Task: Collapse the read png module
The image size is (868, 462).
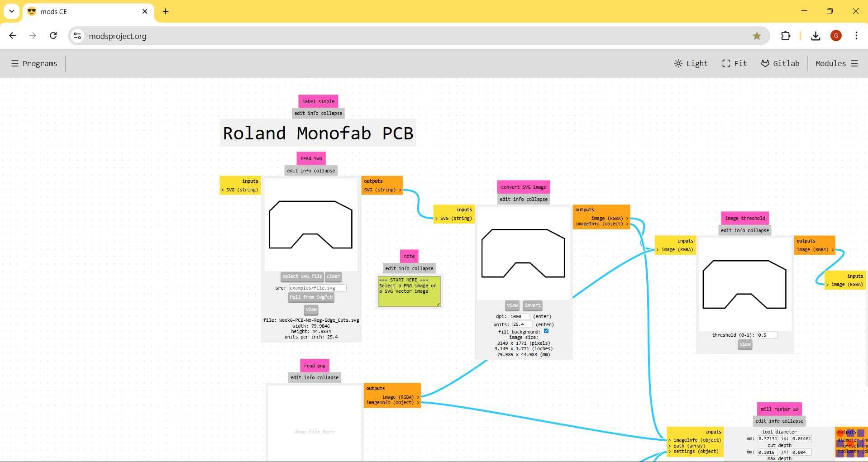Action: click(x=328, y=377)
